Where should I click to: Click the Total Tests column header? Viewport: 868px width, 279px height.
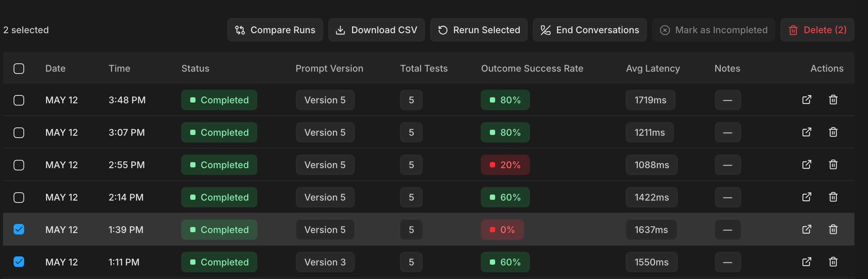pyautogui.click(x=424, y=68)
